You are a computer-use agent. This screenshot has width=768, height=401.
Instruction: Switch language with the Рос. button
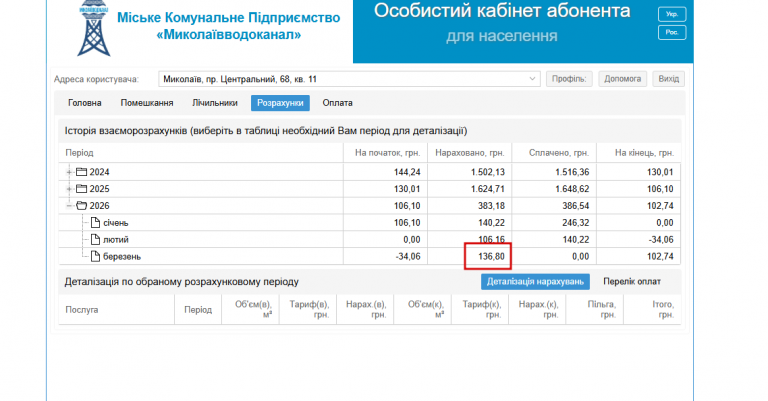[x=672, y=32]
